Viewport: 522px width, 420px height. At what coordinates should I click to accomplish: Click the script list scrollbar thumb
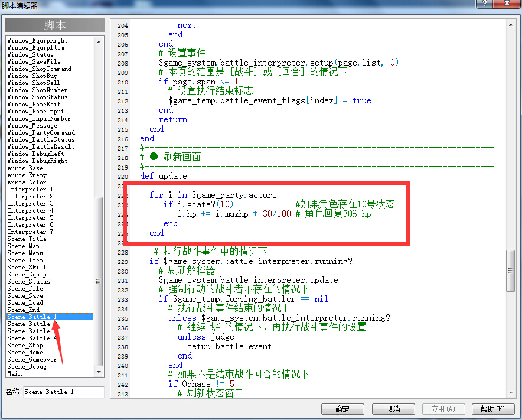(x=99, y=281)
